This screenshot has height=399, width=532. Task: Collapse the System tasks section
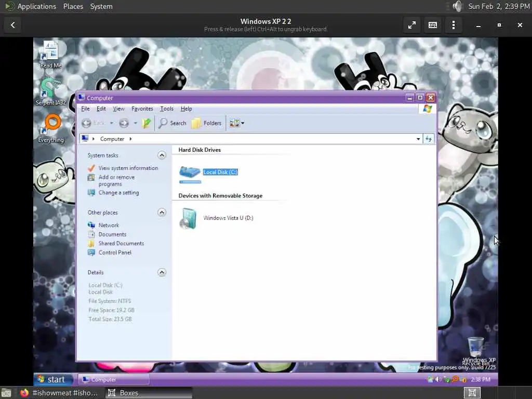(162, 155)
